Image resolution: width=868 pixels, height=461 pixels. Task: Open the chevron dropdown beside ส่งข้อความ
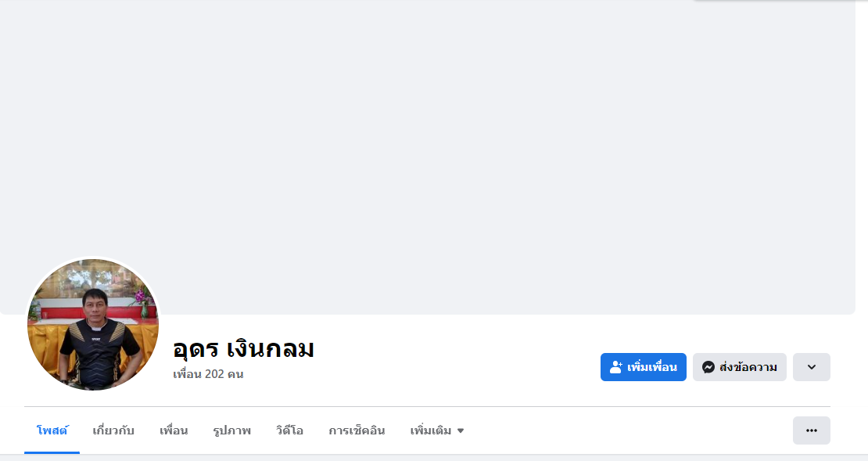[x=812, y=367]
